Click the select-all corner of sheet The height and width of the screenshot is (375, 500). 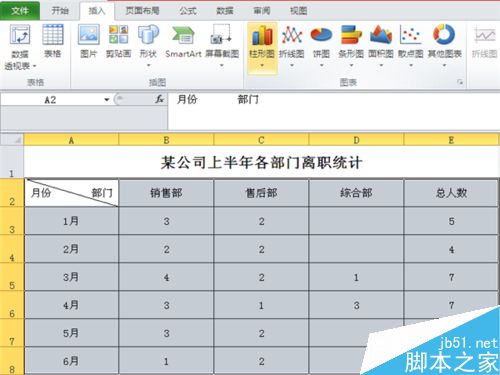(x=12, y=139)
